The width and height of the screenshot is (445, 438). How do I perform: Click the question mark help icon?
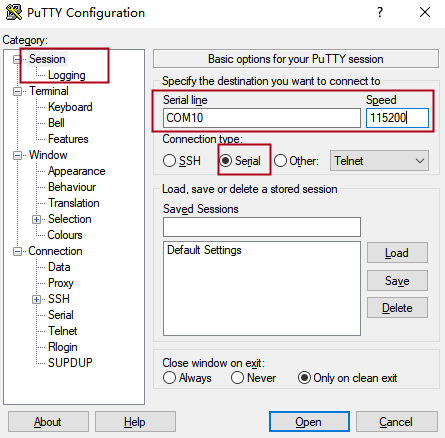[380, 12]
